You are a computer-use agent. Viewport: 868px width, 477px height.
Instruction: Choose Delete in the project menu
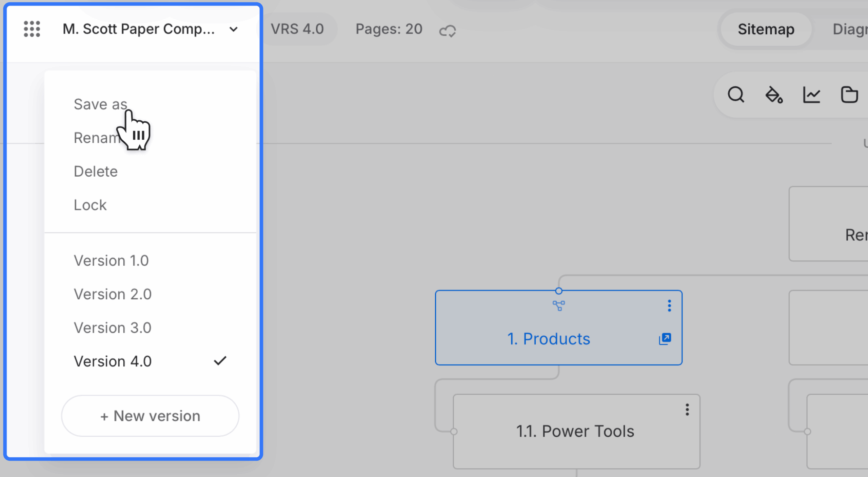coord(96,171)
